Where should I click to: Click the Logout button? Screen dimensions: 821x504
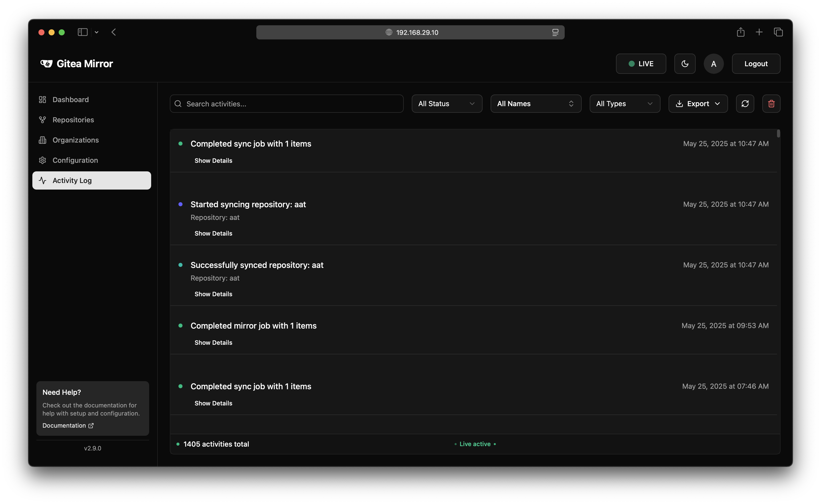coord(756,64)
